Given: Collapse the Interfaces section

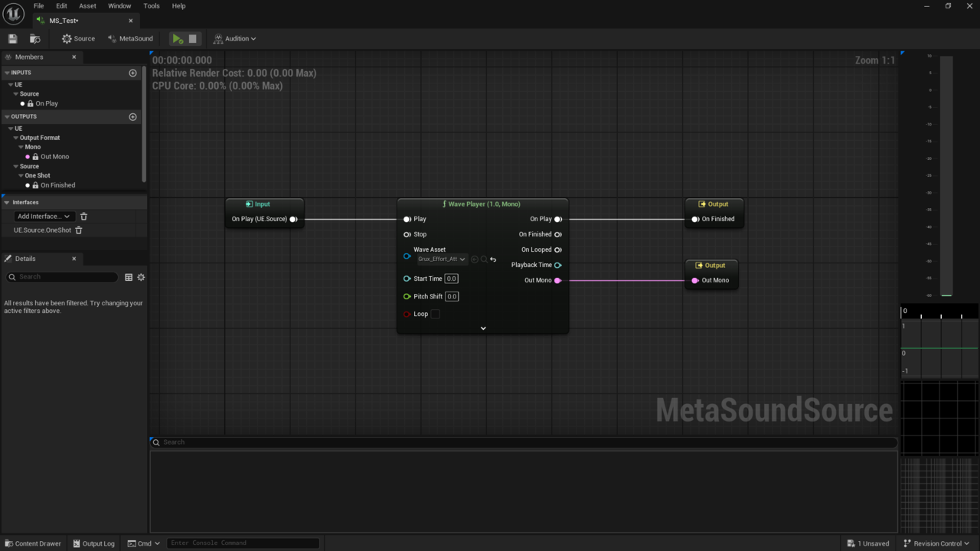Looking at the screenshot, I should 7,203.
